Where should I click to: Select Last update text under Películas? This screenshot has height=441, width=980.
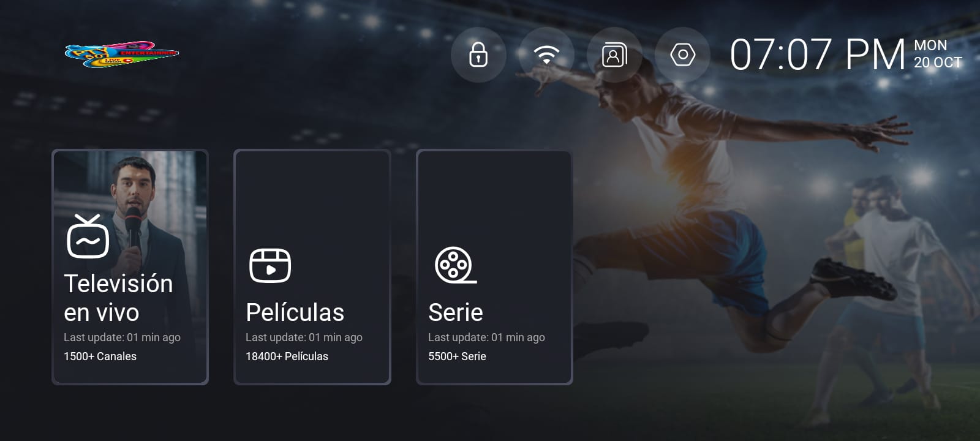(304, 337)
